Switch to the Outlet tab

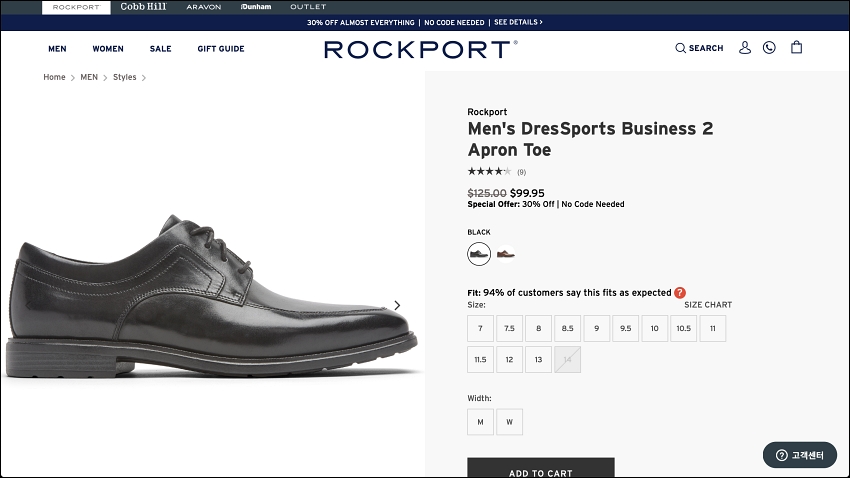coord(308,7)
